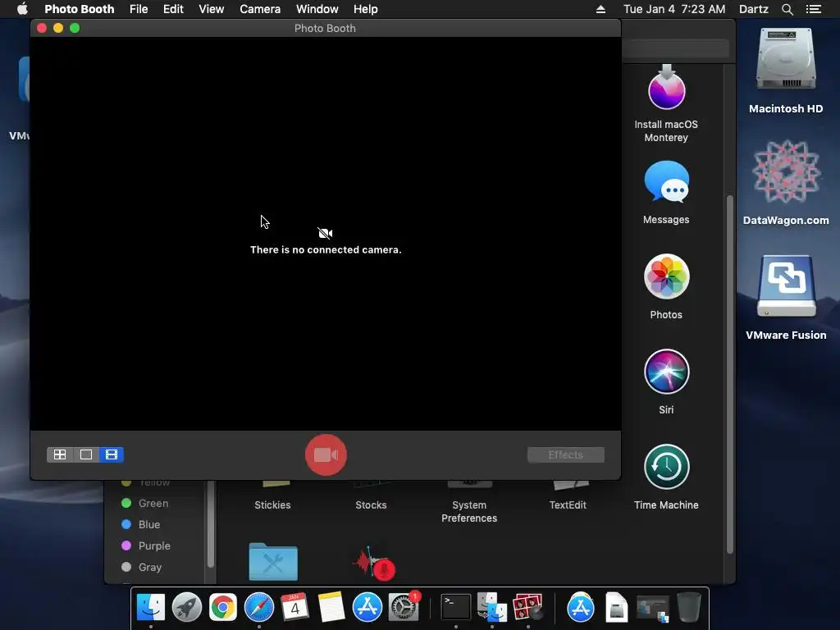The image size is (840, 630).
Task: Click the Finder main content scrollbar
Action: coord(729,374)
